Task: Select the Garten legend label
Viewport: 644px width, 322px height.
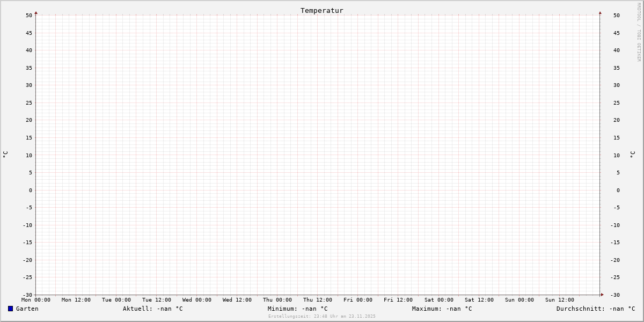Action: 27,309
